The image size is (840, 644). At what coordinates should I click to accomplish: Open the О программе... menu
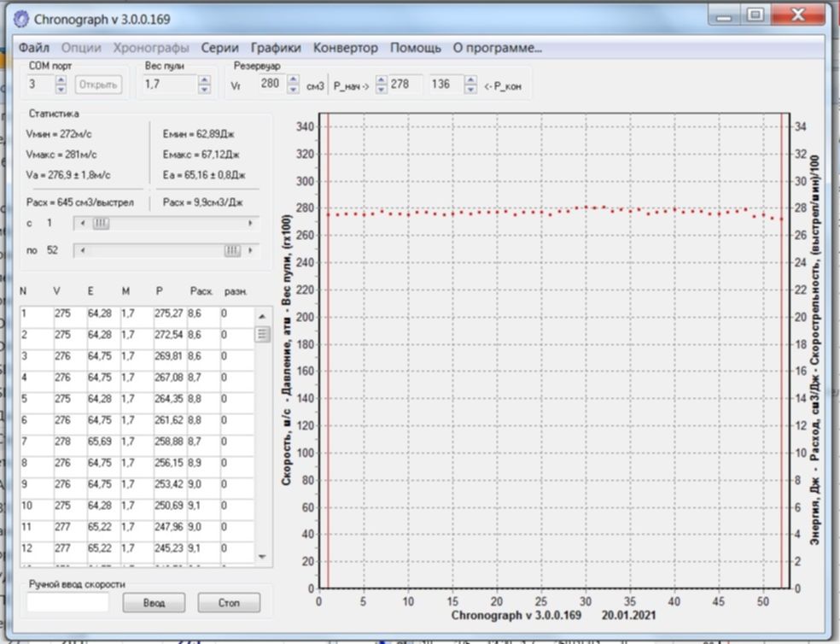tap(497, 48)
